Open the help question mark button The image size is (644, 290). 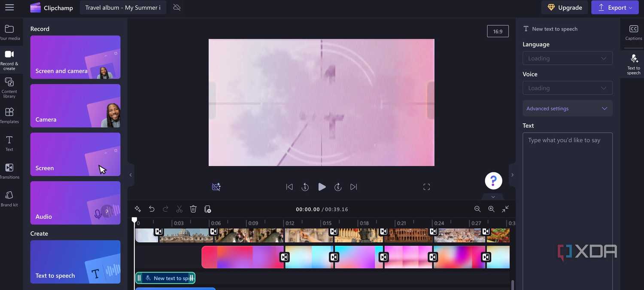(x=493, y=180)
